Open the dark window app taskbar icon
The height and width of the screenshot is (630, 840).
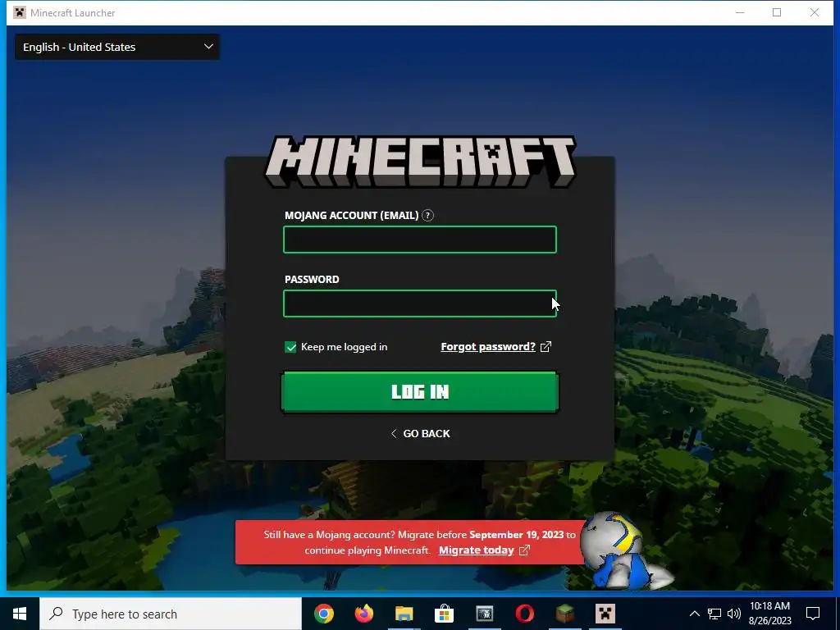tap(484, 614)
